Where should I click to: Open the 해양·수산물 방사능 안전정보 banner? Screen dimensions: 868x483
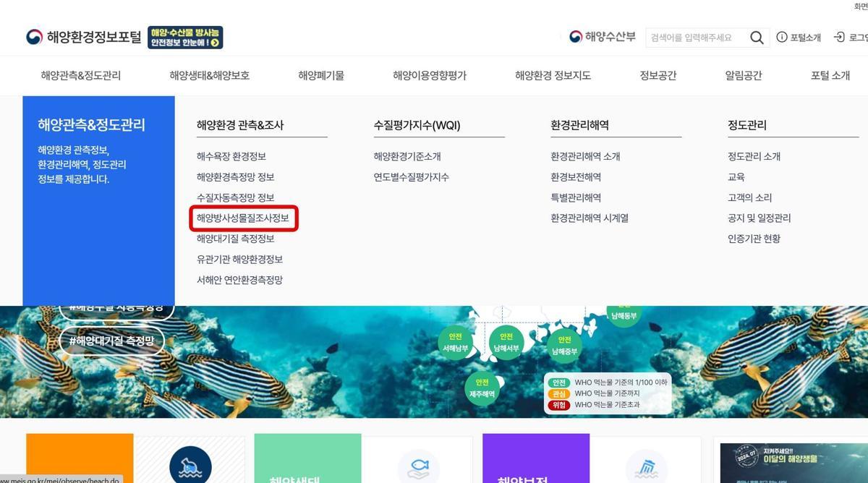(185, 38)
